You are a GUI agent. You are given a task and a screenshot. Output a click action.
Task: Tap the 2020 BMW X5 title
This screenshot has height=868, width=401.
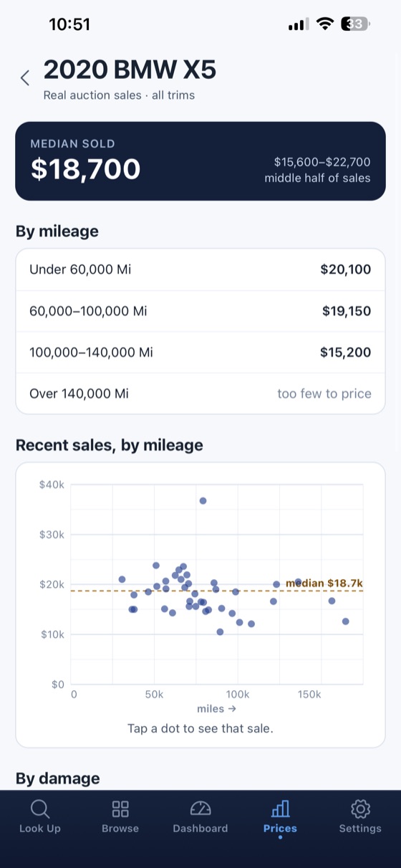pos(130,70)
